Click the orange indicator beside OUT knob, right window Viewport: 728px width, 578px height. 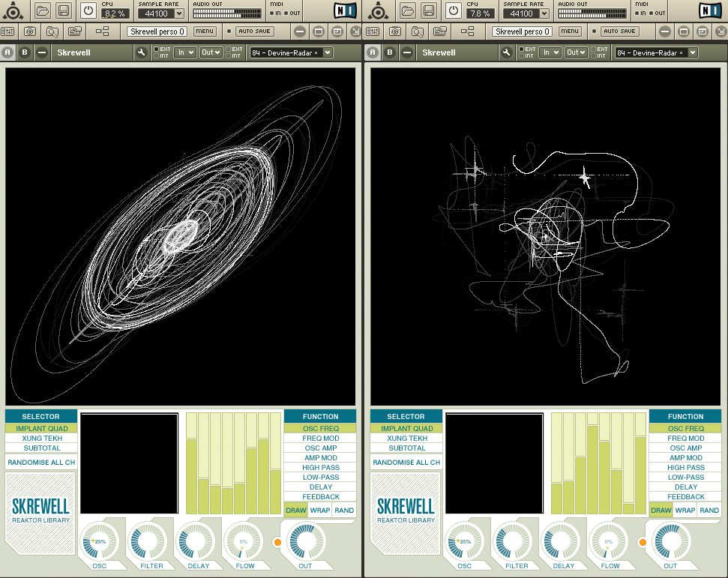tap(642, 542)
